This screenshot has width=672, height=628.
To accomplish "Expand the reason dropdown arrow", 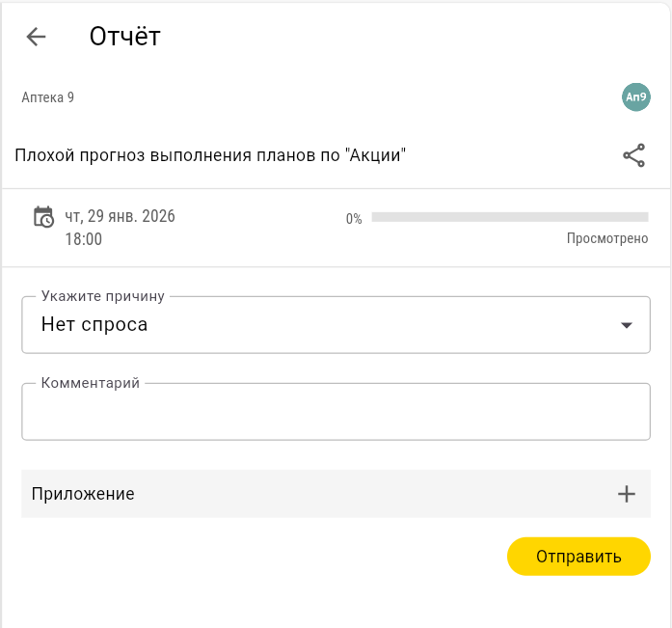I will (627, 325).
